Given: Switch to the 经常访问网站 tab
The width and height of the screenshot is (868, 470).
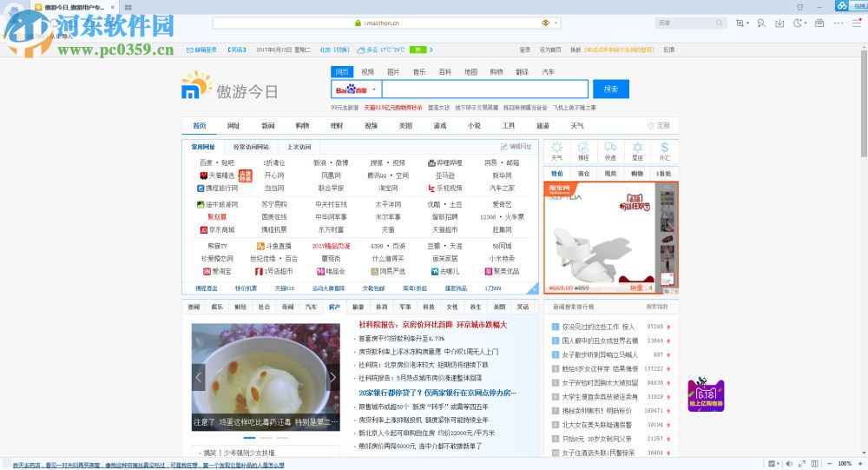Looking at the screenshot, I should [x=251, y=147].
